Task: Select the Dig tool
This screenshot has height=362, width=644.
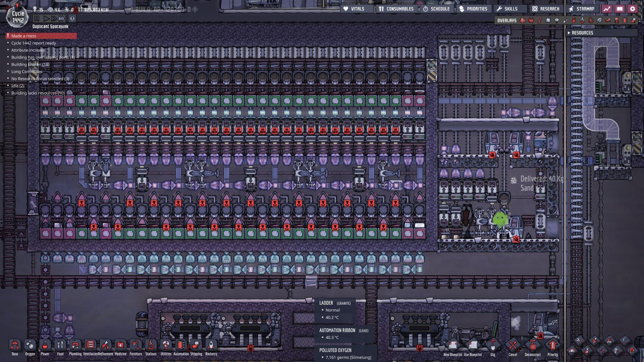Action: [493, 346]
